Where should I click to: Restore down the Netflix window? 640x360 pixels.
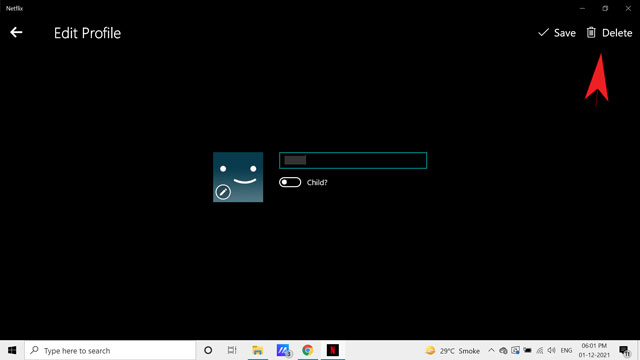pyautogui.click(x=605, y=8)
